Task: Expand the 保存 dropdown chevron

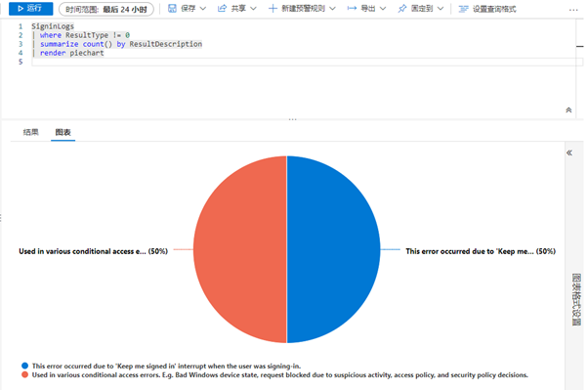Action: tap(203, 8)
